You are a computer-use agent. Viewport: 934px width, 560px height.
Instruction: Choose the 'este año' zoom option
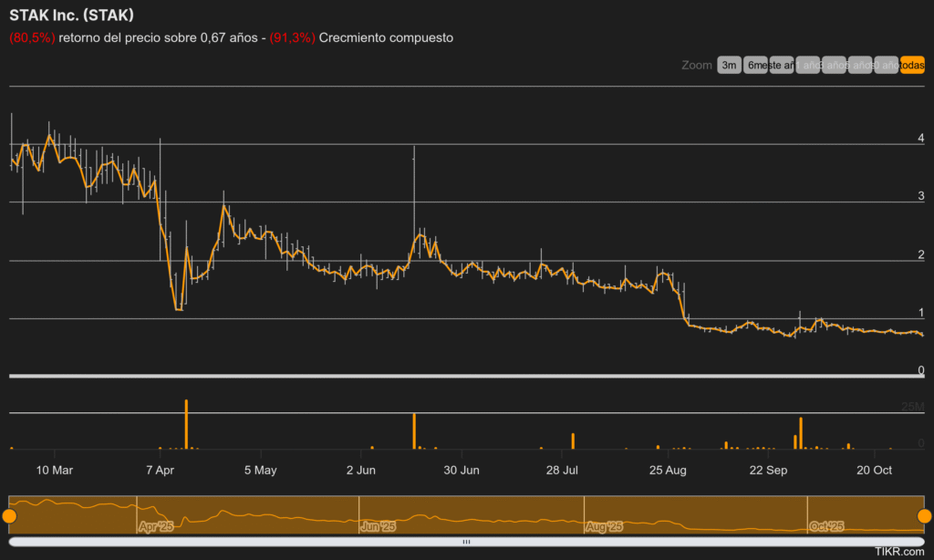click(x=781, y=65)
